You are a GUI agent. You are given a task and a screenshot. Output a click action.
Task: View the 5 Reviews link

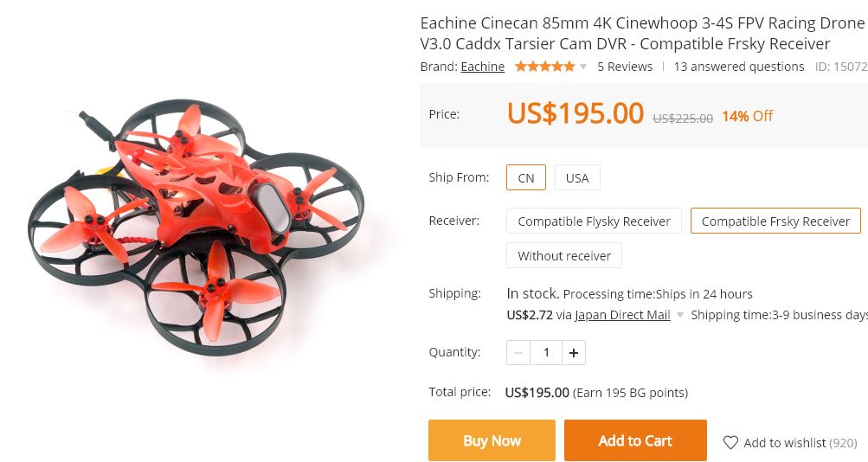pos(625,67)
